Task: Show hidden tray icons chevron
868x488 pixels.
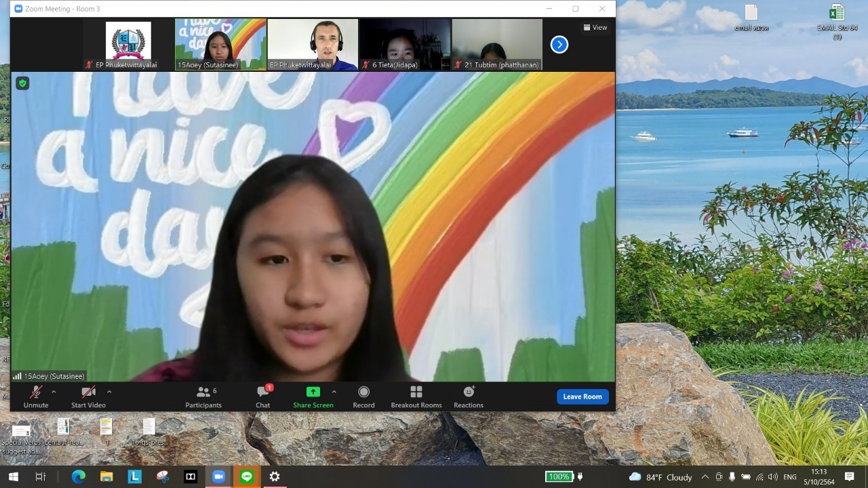Action: pos(705,477)
